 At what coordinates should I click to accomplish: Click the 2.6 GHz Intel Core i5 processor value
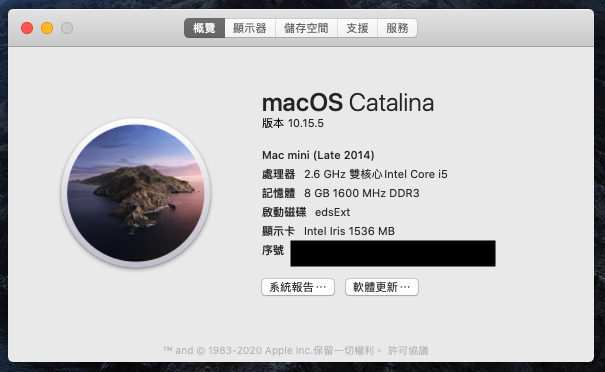(376, 174)
